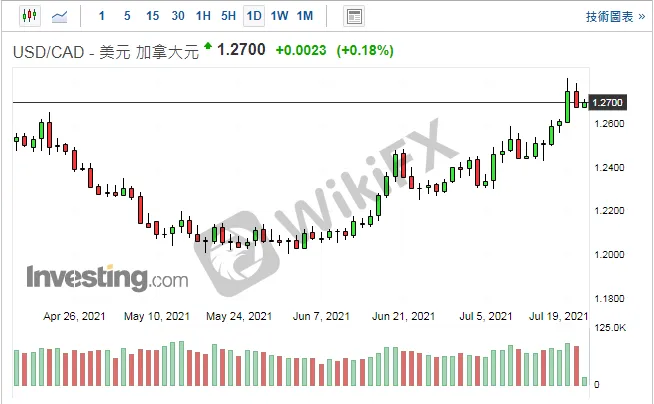Click the tallest green candle near the chart high
The height and width of the screenshot is (404, 654).
coord(567,107)
